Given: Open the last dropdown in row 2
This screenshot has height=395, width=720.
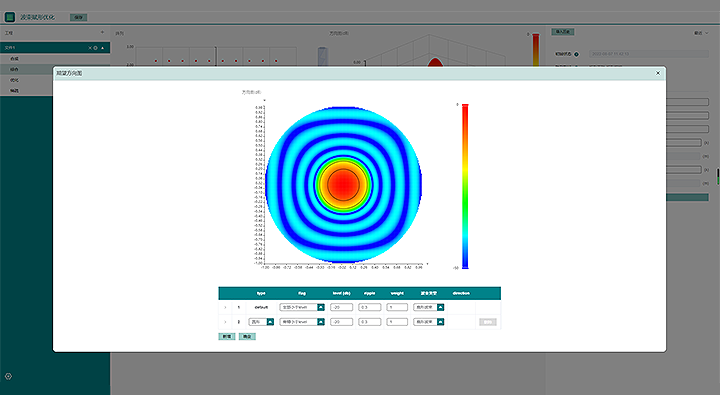Looking at the screenshot, I should click(428, 322).
